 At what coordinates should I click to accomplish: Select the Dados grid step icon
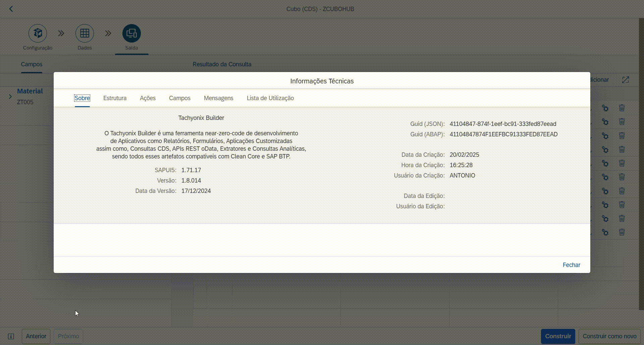85,33
